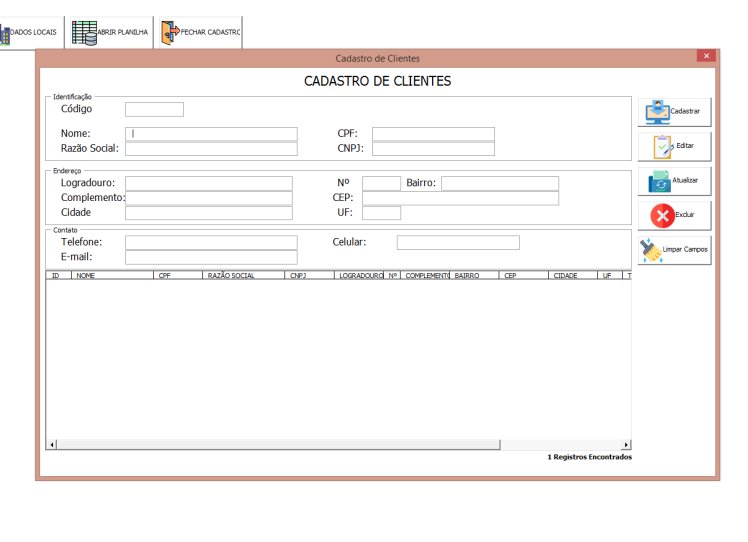Click the Dados Locais building icon
Screen dimensions: 748x542
[4, 35]
